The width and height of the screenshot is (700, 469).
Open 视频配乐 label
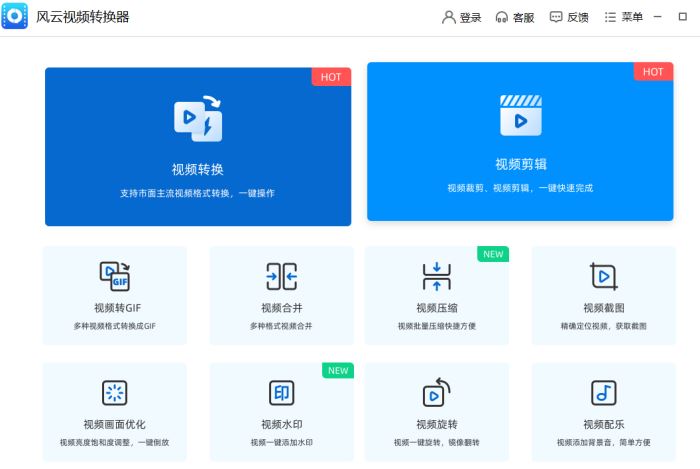point(604,424)
